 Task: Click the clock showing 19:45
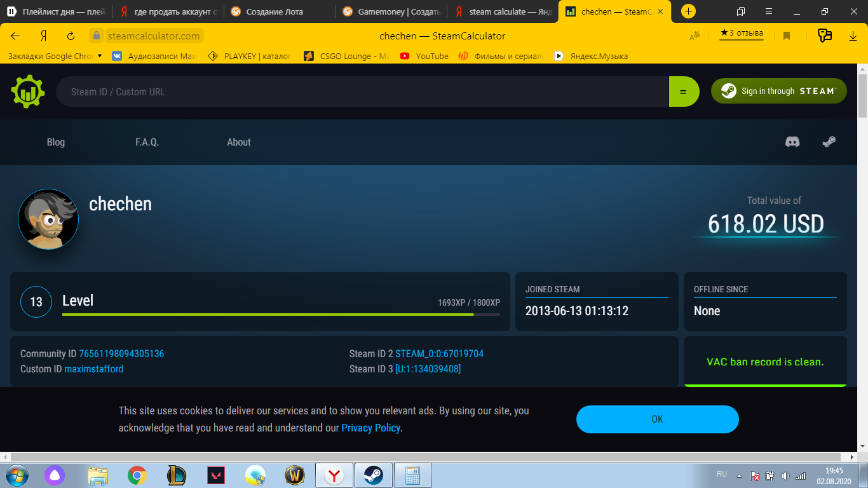point(834,470)
